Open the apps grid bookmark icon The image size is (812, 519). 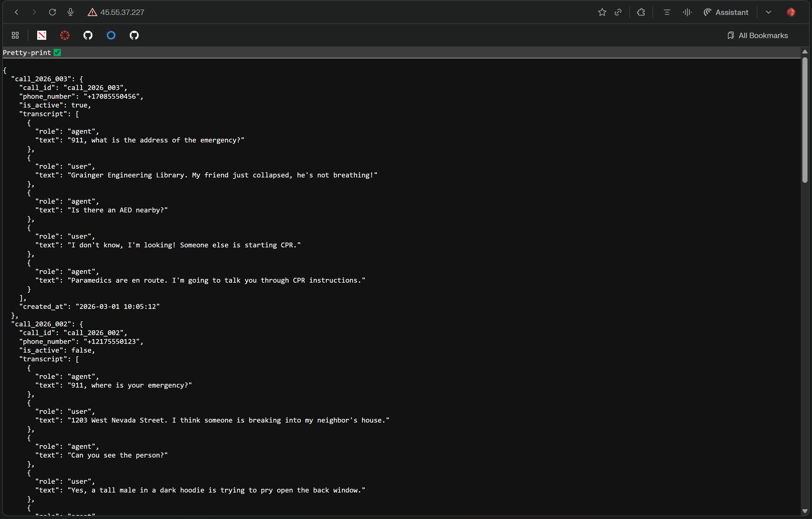tap(15, 35)
